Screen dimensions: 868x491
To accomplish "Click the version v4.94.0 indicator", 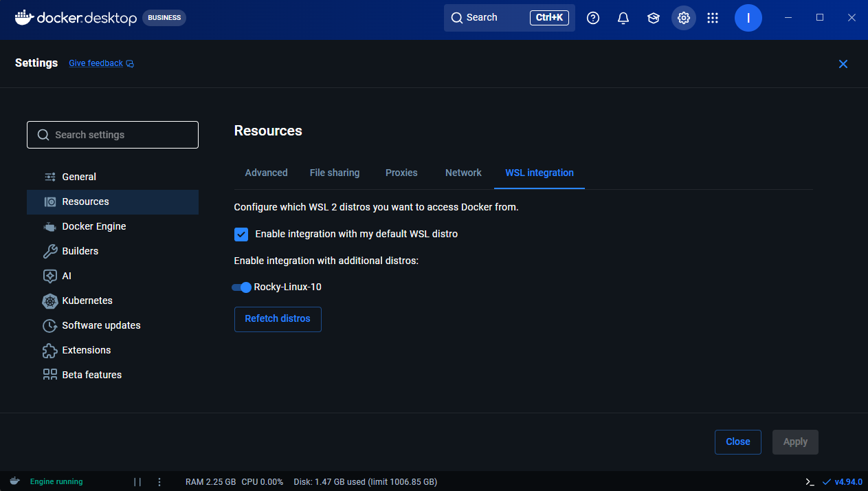I will 842,482.
